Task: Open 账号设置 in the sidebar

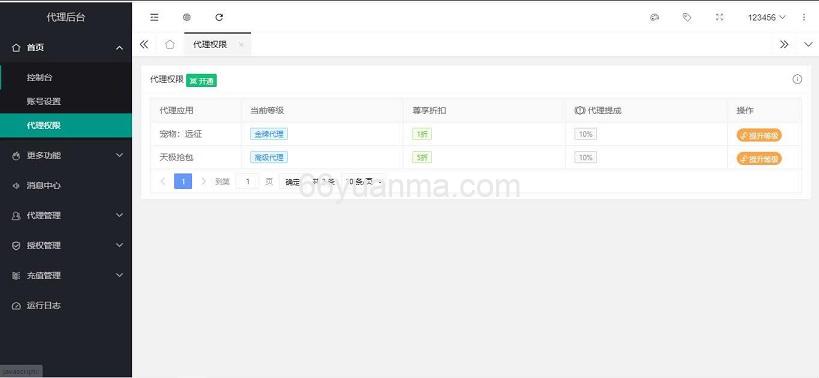Action: pyautogui.click(x=66, y=101)
